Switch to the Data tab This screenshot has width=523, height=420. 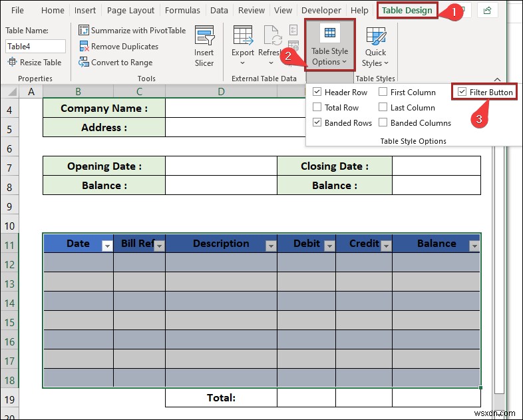219,11
